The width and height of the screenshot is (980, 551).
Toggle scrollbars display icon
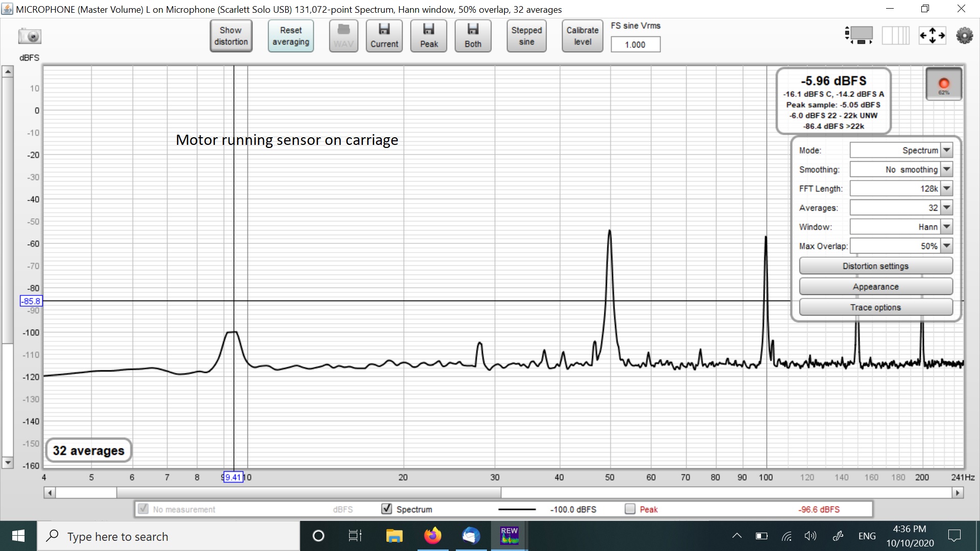[x=859, y=35]
